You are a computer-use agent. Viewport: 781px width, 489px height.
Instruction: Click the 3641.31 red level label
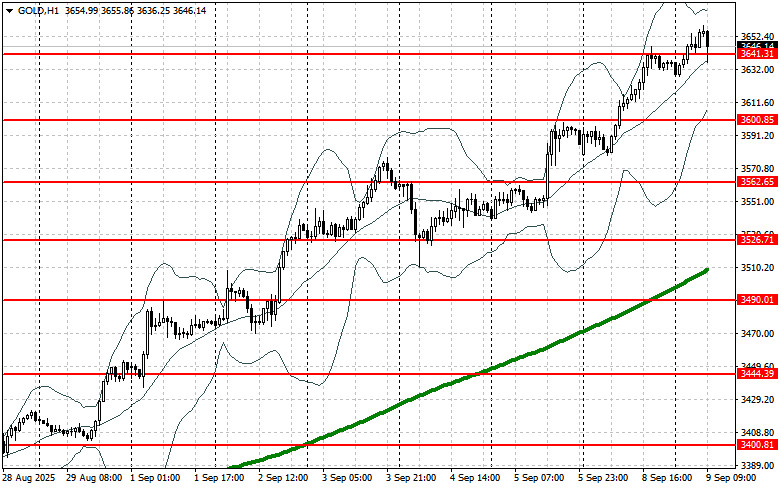tap(757, 54)
